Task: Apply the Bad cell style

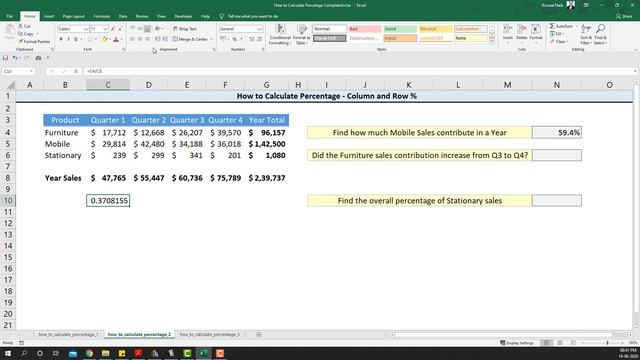Action: coord(365,29)
